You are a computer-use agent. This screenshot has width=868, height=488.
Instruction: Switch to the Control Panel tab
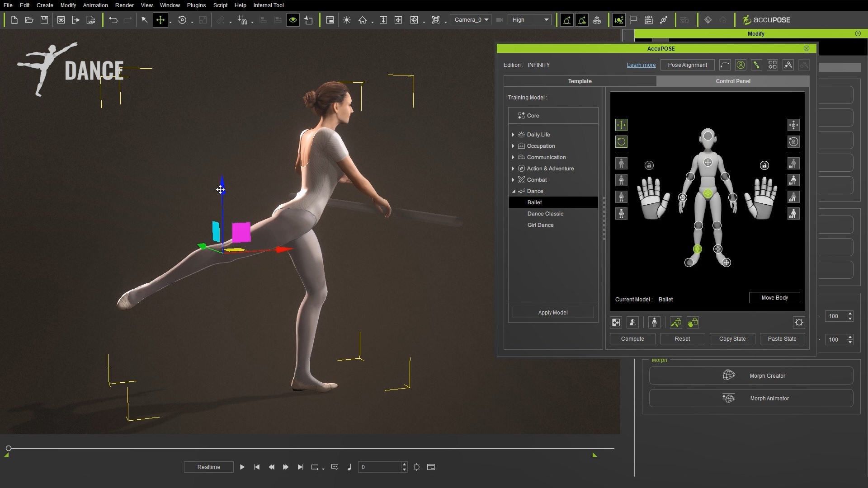click(x=733, y=81)
